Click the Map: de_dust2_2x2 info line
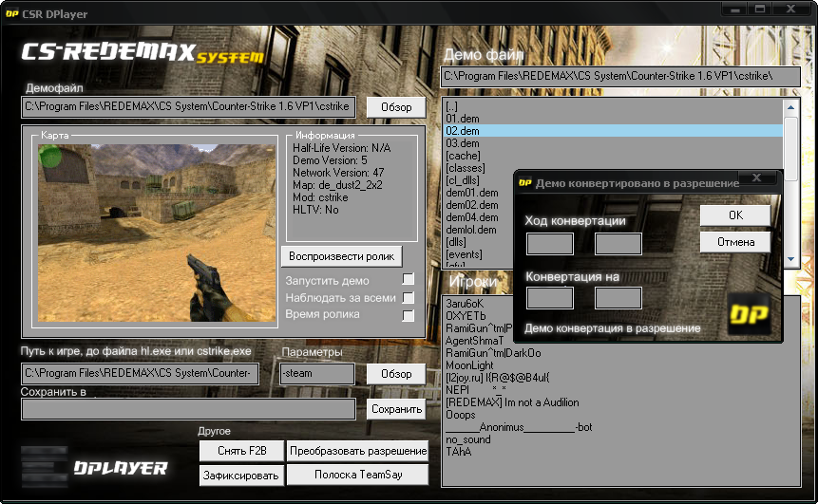The image size is (818, 504). point(337,185)
